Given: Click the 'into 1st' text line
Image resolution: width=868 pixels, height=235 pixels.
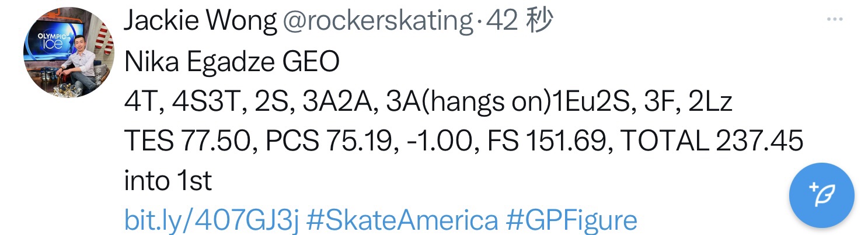Looking at the screenshot, I should coord(168,181).
